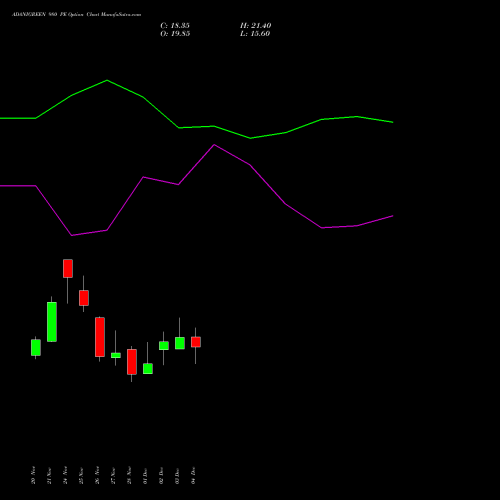The height and width of the screenshot is (500, 500).
Task: Click the 27 Nov date label
Action: (x=113, y=475)
